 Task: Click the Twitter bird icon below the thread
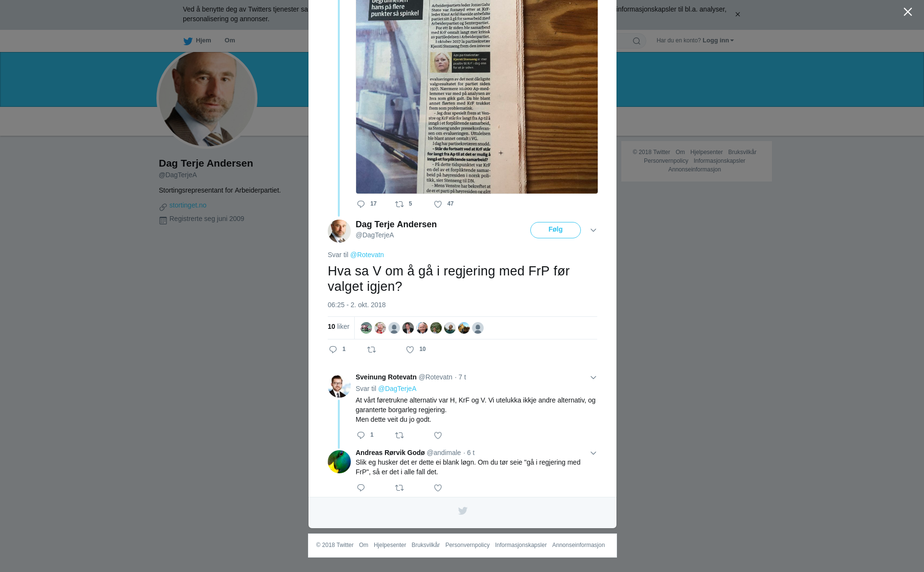click(462, 511)
